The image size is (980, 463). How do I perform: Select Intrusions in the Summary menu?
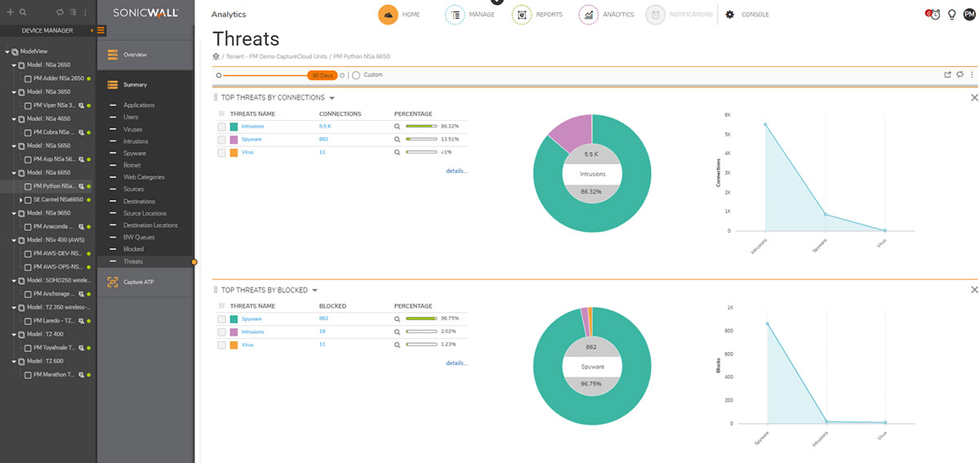point(136,141)
